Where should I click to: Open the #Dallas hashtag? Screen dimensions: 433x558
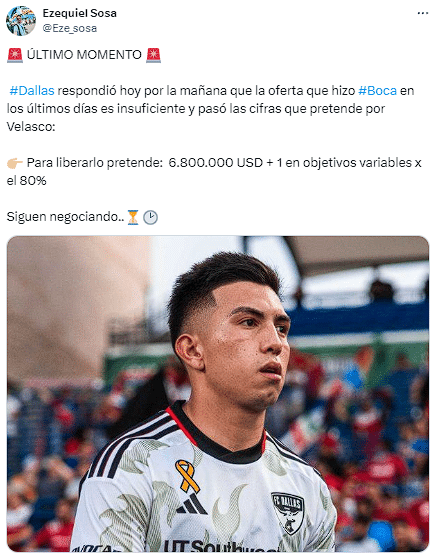(32, 91)
